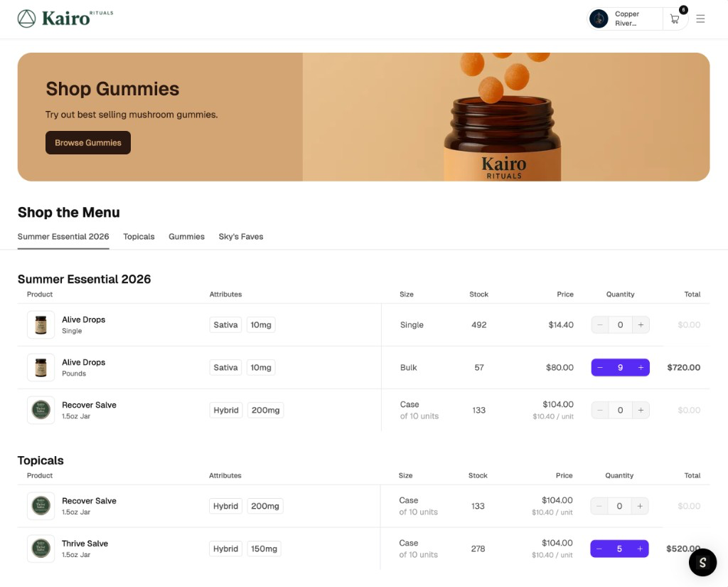Click Recover Salve quantity field in Topicals
This screenshot has width=728, height=587.
pyautogui.click(x=619, y=506)
